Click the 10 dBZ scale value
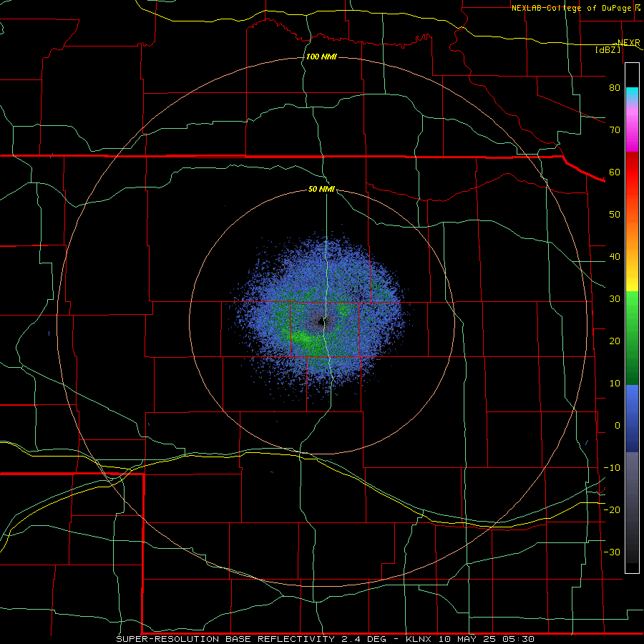The image size is (644, 644). tap(615, 384)
